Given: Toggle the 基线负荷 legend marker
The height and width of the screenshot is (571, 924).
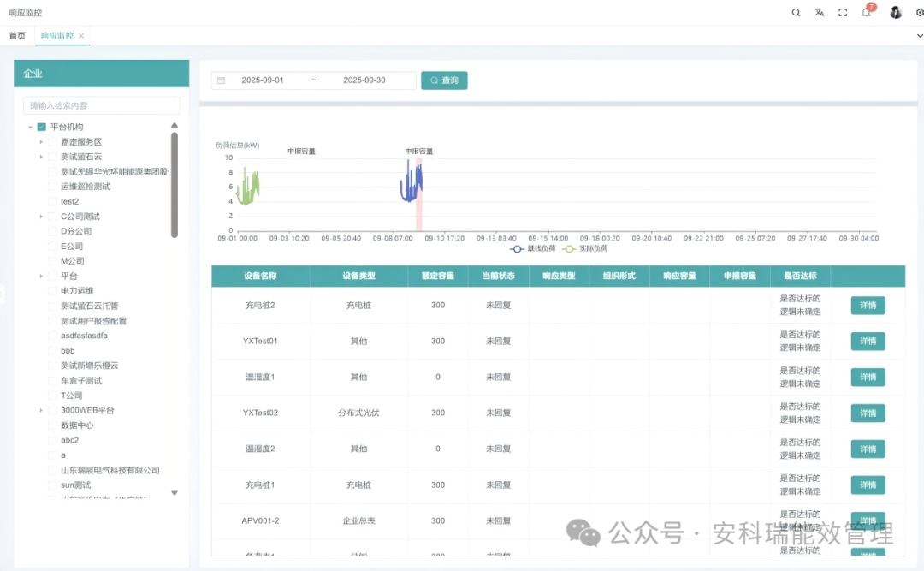Looking at the screenshot, I should tap(517, 249).
